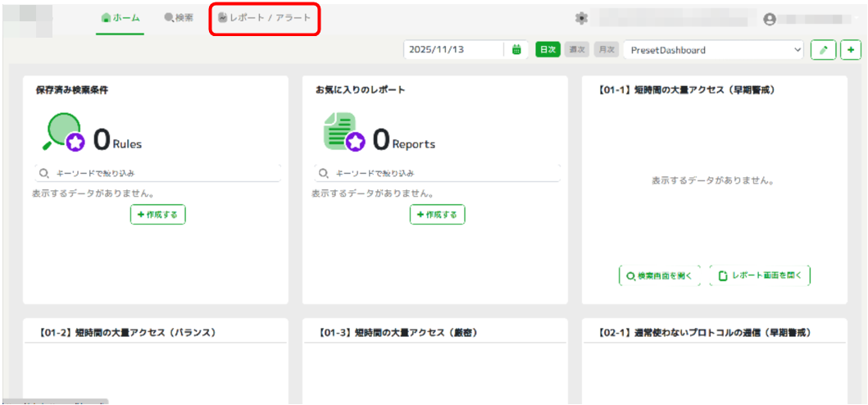
Task: Click the 【02-1】通常使わないプロトコルの通信 title
Action: (705, 332)
